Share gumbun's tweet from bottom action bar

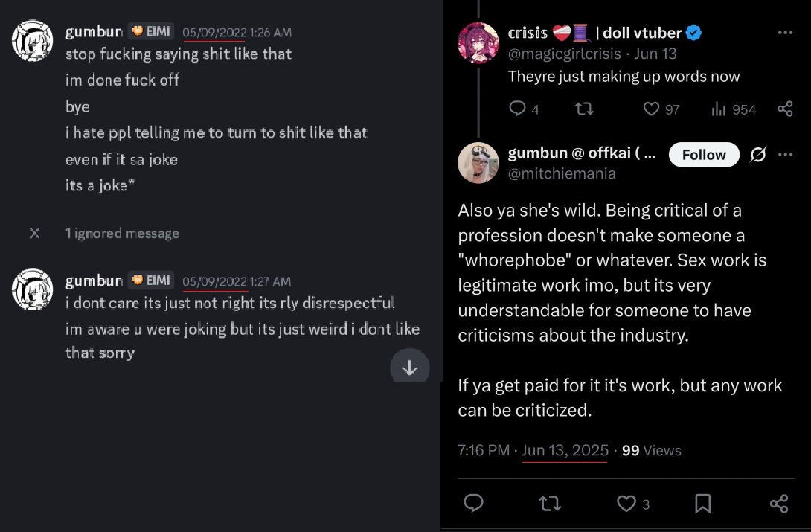click(x=779, y=503)
